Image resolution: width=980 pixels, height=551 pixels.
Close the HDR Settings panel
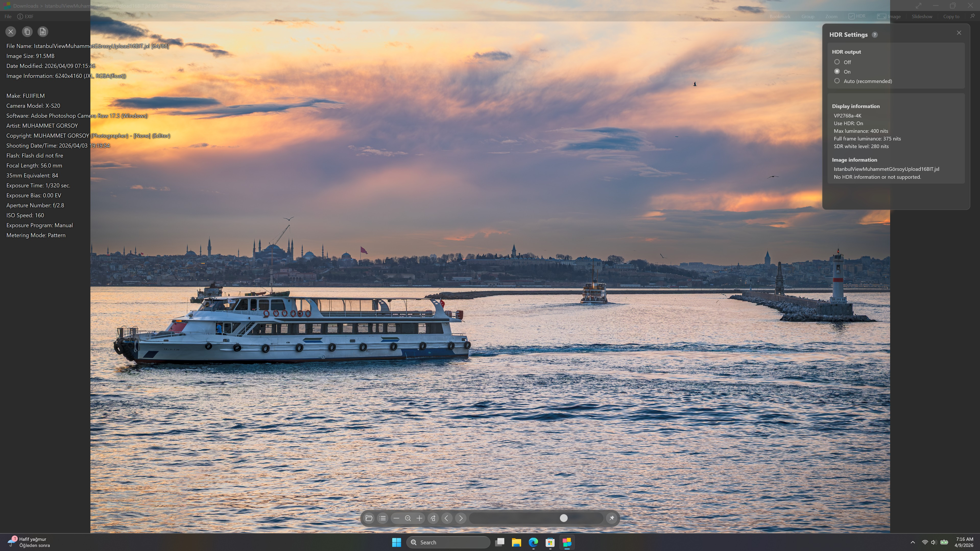(959, 33)
